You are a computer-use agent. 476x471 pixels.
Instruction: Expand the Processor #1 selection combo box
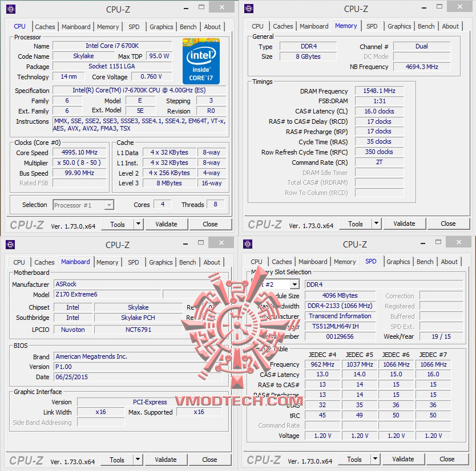point(109,205)
